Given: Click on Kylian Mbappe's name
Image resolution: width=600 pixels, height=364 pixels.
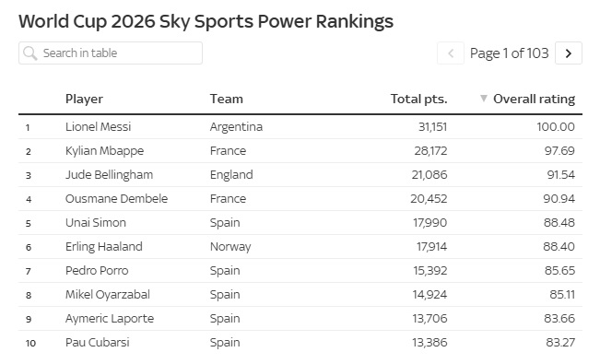Looking at the screenshot, I should tap(104, 151).
